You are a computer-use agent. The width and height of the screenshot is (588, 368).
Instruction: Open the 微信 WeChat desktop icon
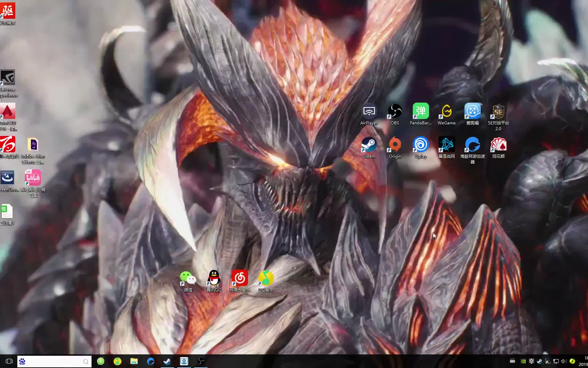pyautogui.click(x=188, y=281)
